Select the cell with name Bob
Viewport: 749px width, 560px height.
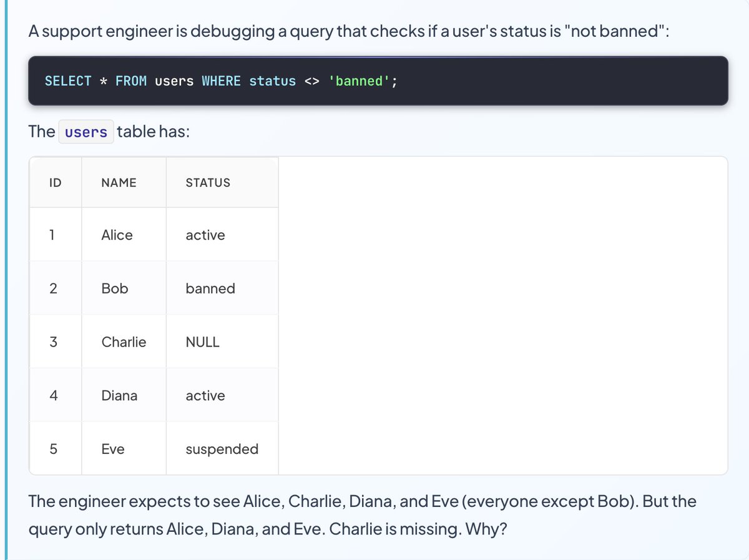click(x=124, y=288)
